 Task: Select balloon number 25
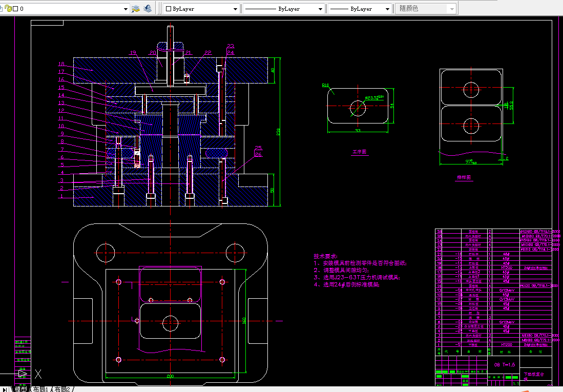[x=258, y=148]
